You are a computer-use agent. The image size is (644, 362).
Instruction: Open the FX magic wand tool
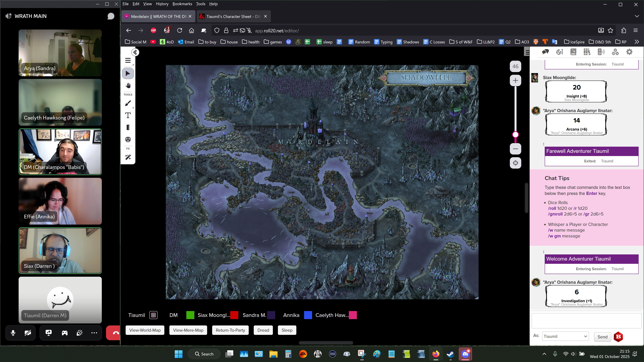tap(128, 157)
